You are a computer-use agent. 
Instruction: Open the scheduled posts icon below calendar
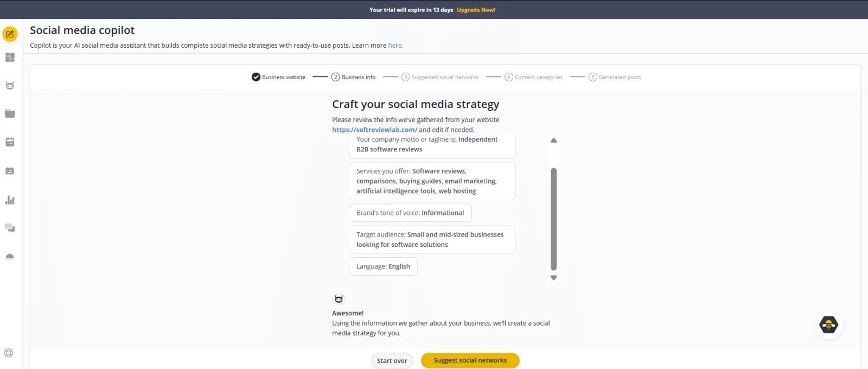click(x=10, y=171)
